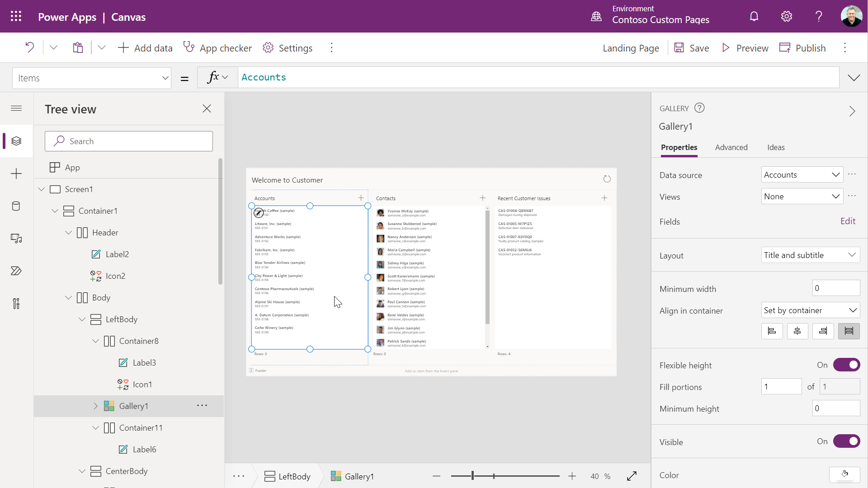Open the Data pane with the cylinder icon
Viewport: 868px width, 488px height.
[16, 206]
